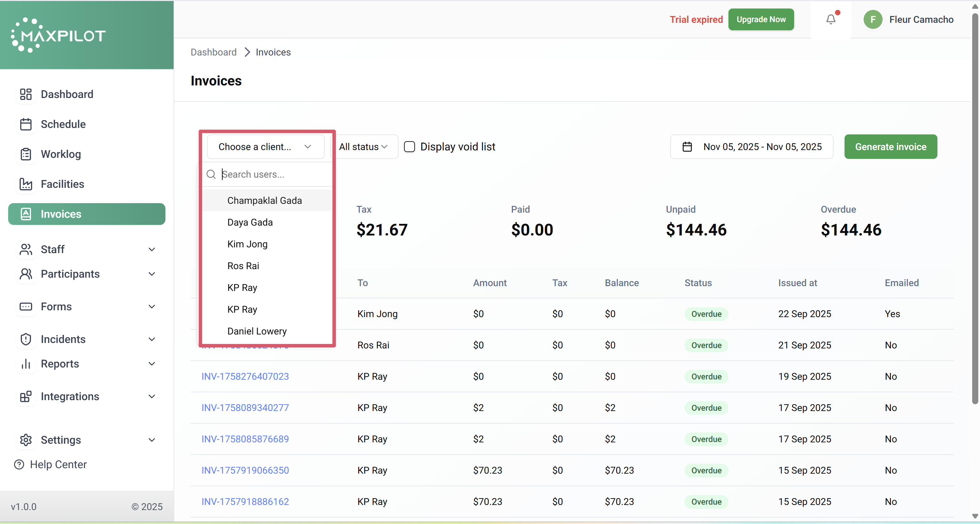Expand the Reports menu chevron
The image size is (980, 524).
pos(151,364)
